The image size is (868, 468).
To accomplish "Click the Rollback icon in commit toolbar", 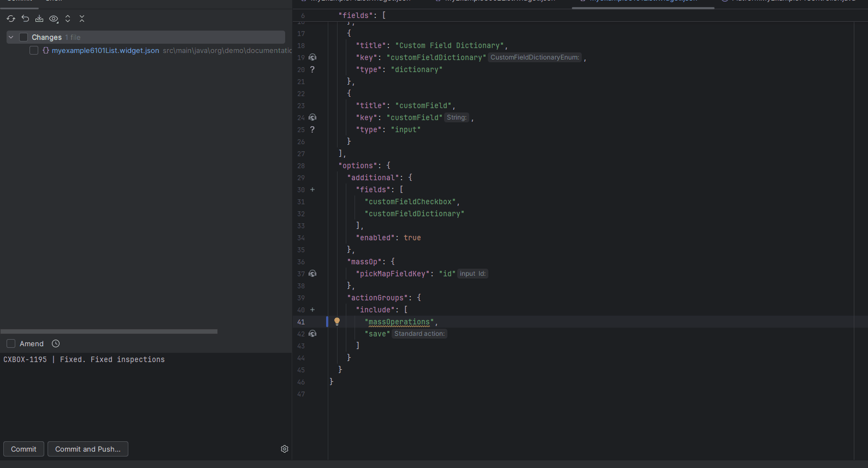I will (x=25, y=19).
